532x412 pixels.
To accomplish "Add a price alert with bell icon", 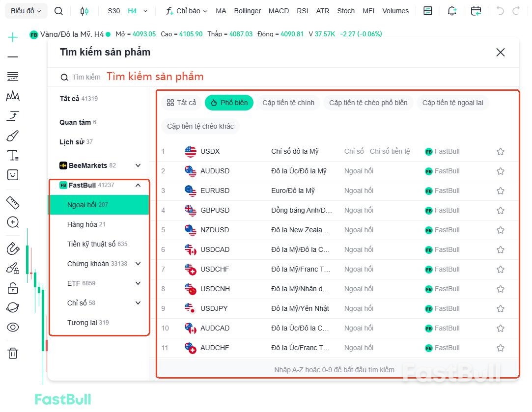I will pyautogui.click(x=452, y=11).
